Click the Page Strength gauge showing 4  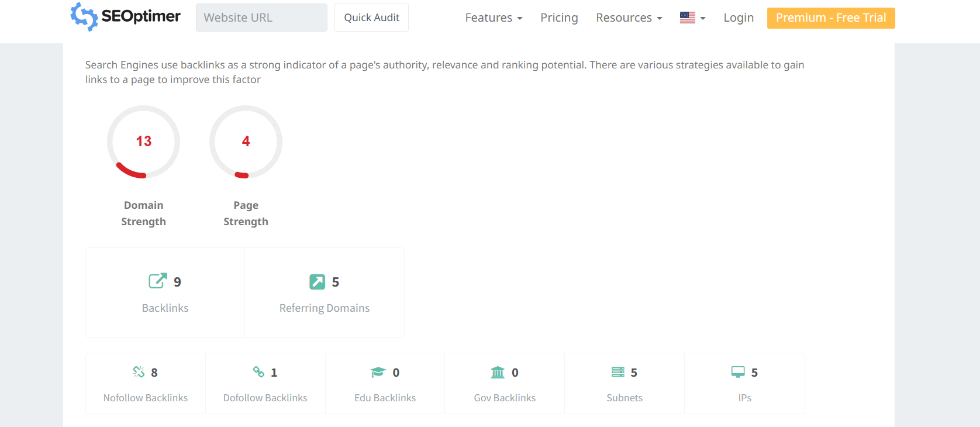246,142
